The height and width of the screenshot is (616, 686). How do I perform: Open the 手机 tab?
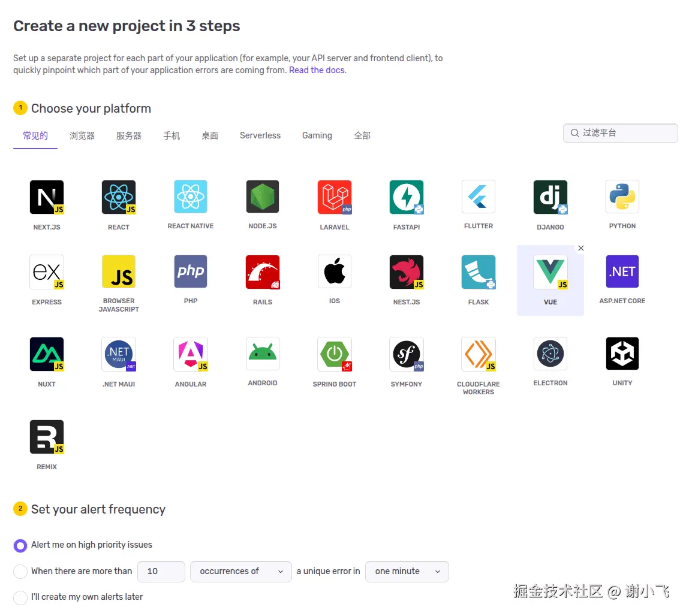coord(171,135)
